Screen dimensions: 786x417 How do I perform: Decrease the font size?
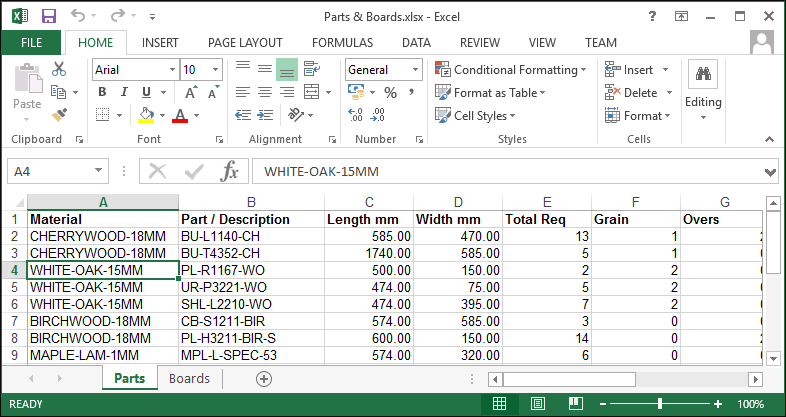(x=214, y=92)
